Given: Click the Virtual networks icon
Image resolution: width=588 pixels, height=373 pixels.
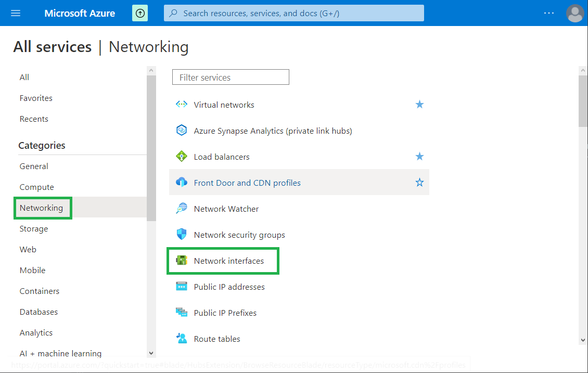Looking at the screenshot, I should pyautogui.click(x=182, y=104).
